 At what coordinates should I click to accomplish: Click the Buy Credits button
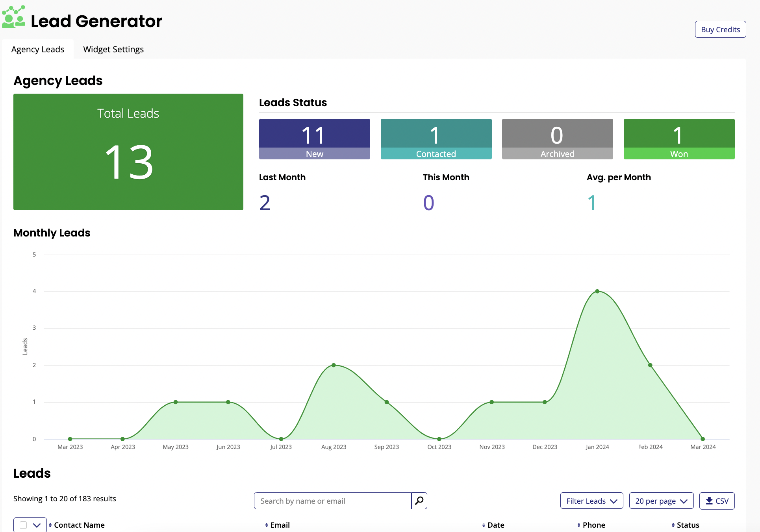coord(720,29)
